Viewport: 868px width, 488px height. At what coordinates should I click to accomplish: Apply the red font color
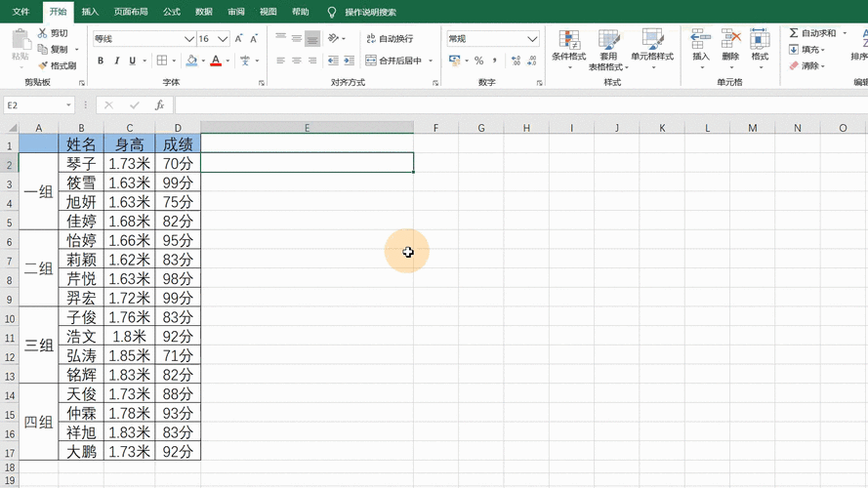tap(216, 61)
